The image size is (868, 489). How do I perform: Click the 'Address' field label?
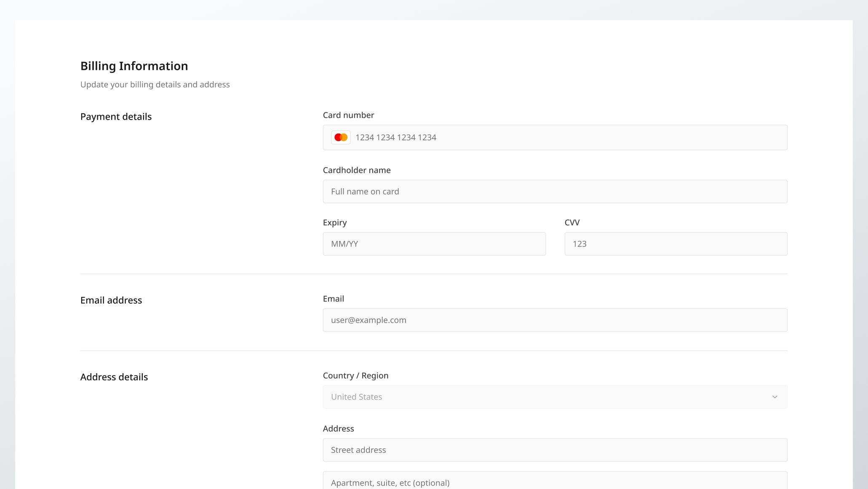tap(338, 429)
